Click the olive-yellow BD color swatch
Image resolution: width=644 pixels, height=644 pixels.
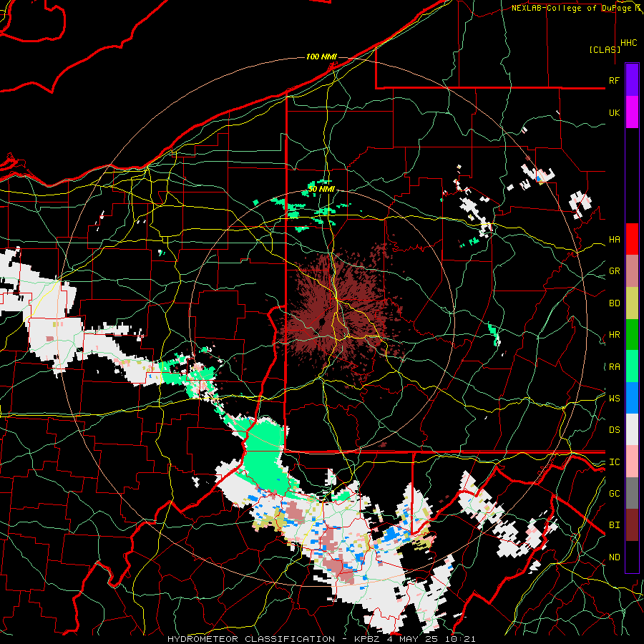[x=632, y=303]
